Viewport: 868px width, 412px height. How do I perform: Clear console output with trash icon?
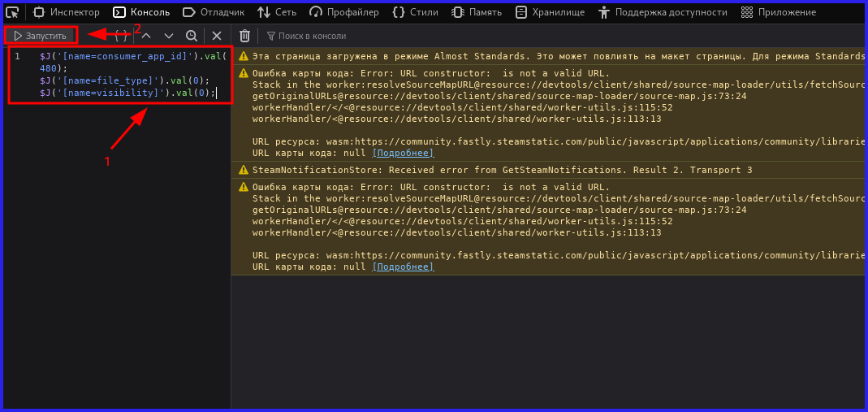(x=244, y=36)
